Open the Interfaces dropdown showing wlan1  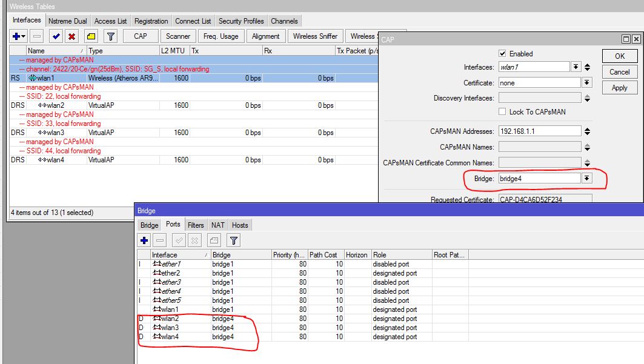point(576,67)
